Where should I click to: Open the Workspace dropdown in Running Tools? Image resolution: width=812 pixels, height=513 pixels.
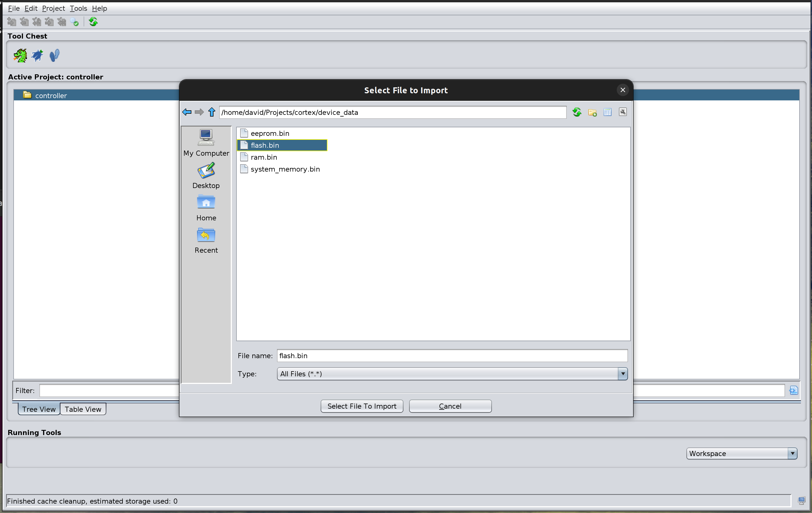[x=742, y=453]
